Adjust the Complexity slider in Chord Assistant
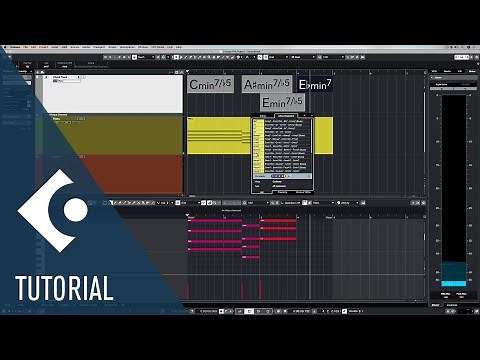Image resolution: width=480 pixels, height=360 pixels. [x=279, y=176]
